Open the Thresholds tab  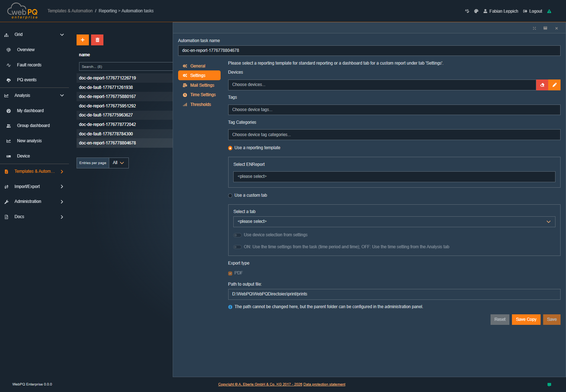200,104
